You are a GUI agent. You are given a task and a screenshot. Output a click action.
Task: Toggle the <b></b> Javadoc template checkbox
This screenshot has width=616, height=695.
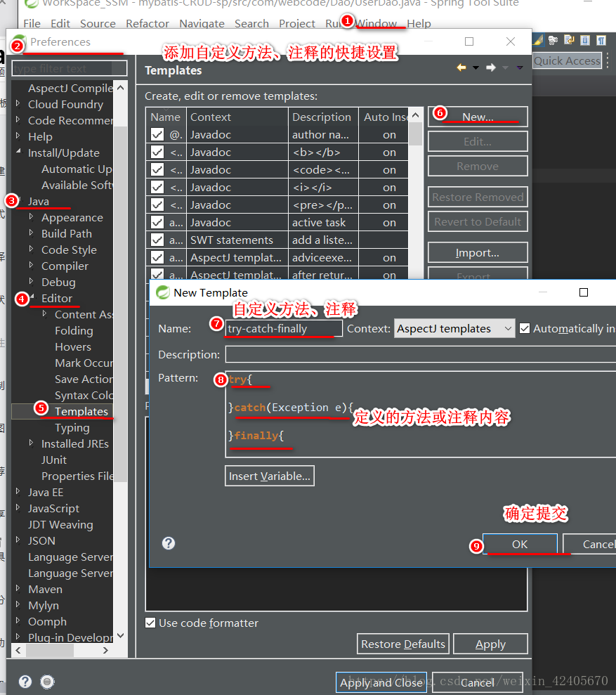pos(157,152)
